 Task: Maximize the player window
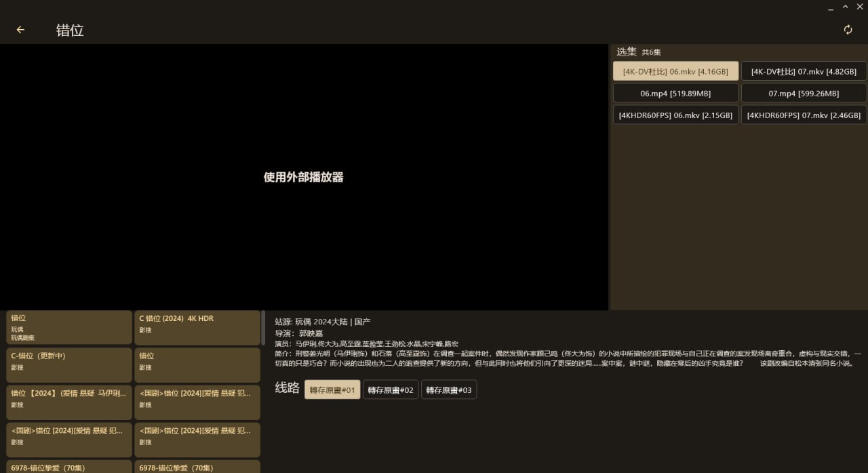click(x=846, y=7)
